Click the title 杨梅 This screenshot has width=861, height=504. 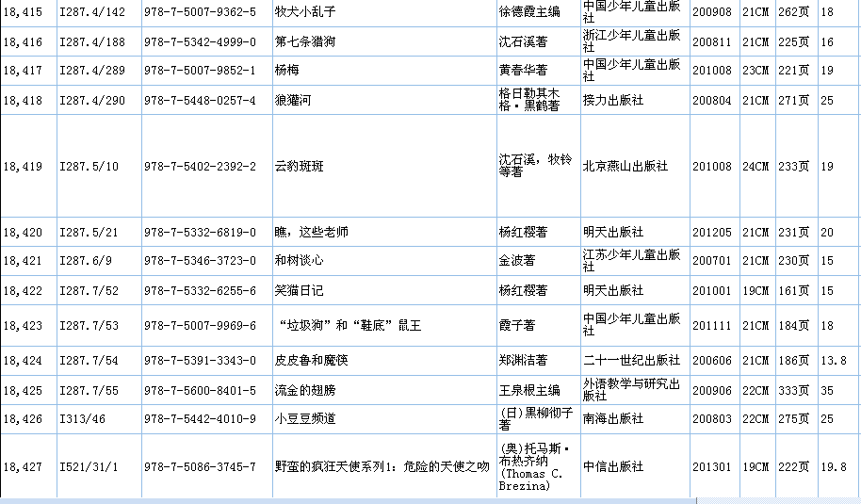[286, 71]
